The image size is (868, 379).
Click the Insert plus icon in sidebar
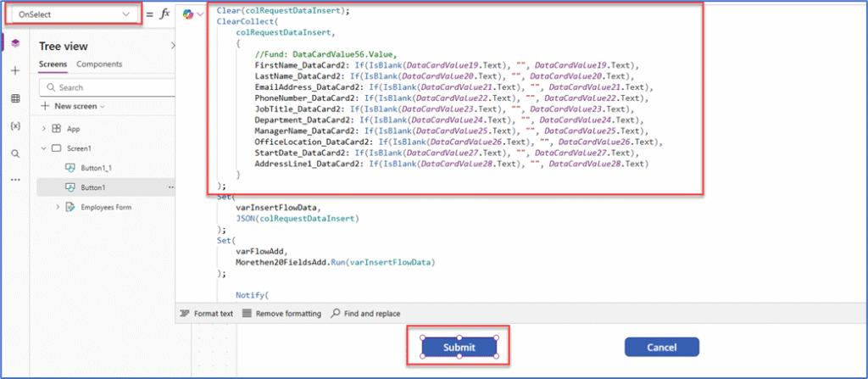click(x=15, y=70)
